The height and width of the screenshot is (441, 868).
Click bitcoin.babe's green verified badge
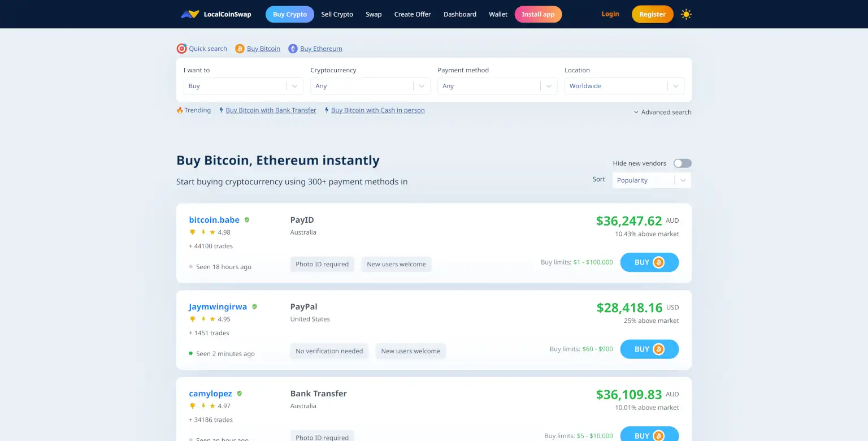[247, 220]
